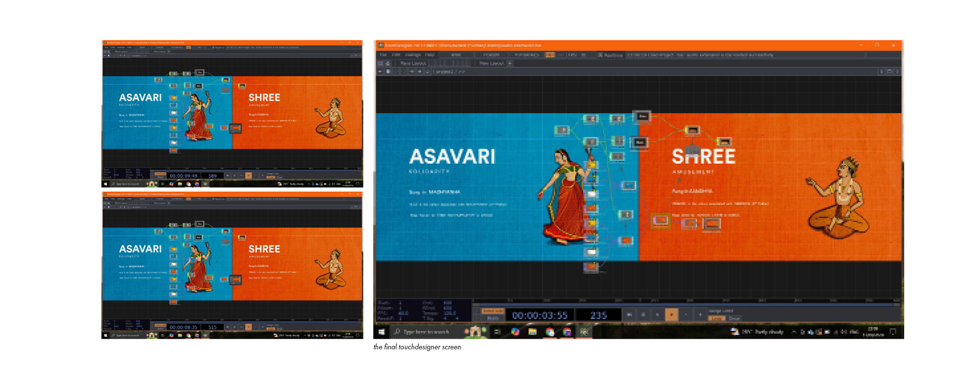
Task: Switch time display to Beats
Action: (x=493, y=318)
